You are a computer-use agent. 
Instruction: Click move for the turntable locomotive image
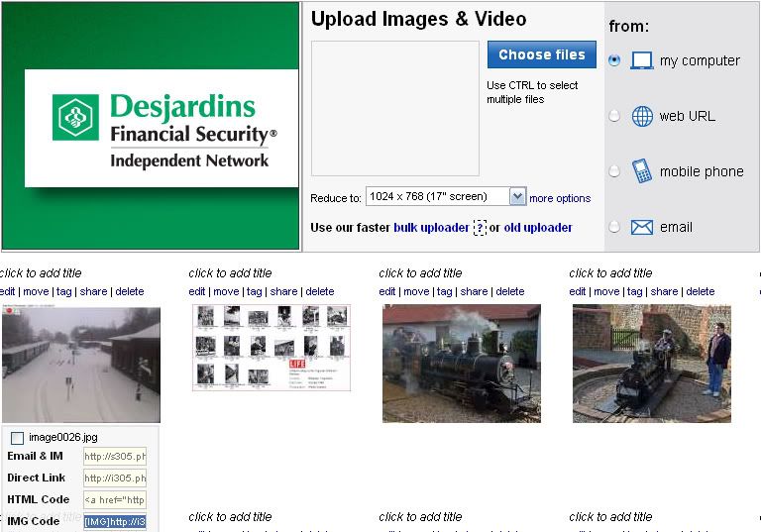pyautogui.click(x=606, y=291)
